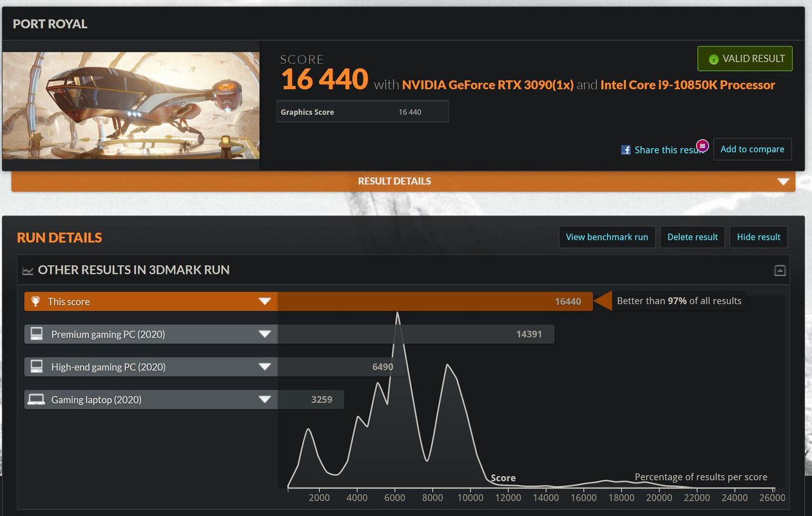Open Premium gaming PC dropdown arrow
The image size is (812, 516).
[264, 334]
